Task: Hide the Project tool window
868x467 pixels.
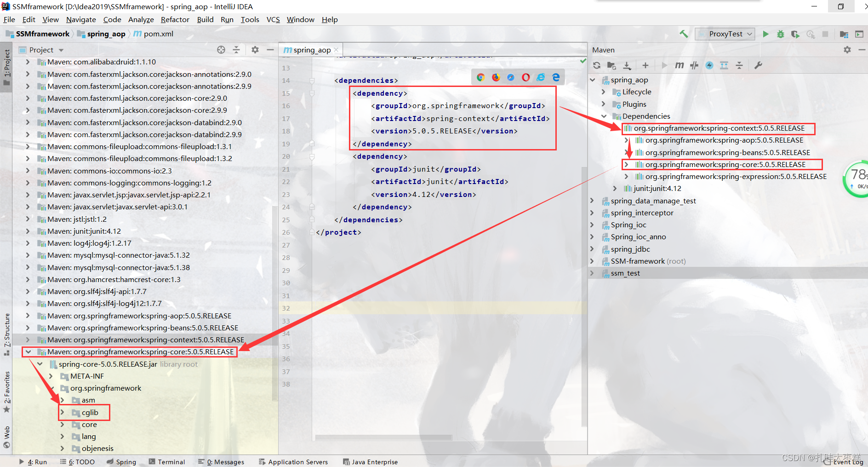Action: 270,50
